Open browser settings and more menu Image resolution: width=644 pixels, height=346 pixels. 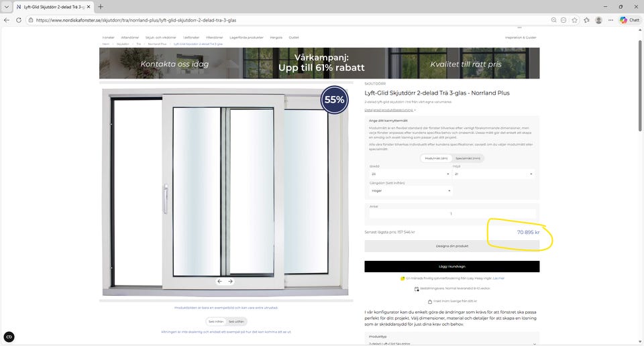[x=610, y=19]
